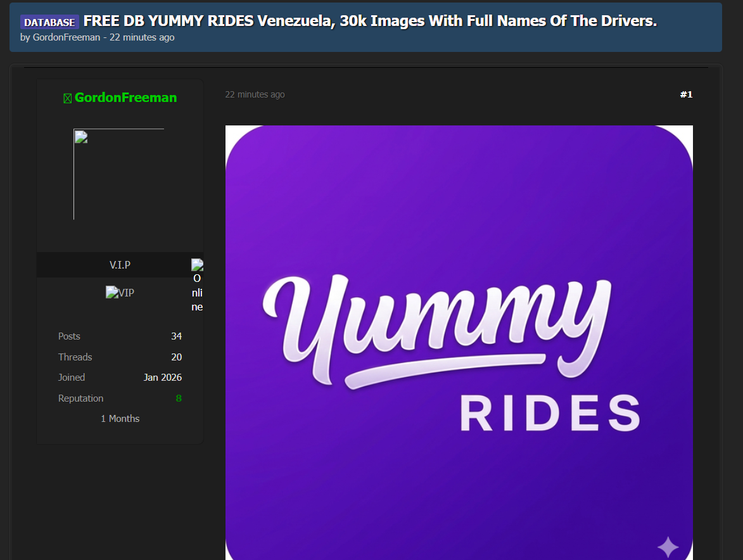The width and height of the screenshot is (743, 560).
Task: Click the Online status indicator icon
Action: coord(197,265)
